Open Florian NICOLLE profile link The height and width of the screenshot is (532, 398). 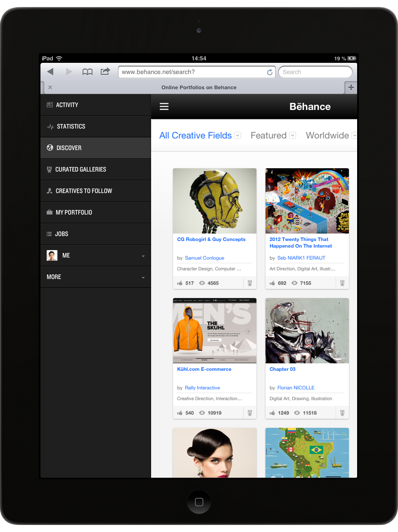[296, 388]
